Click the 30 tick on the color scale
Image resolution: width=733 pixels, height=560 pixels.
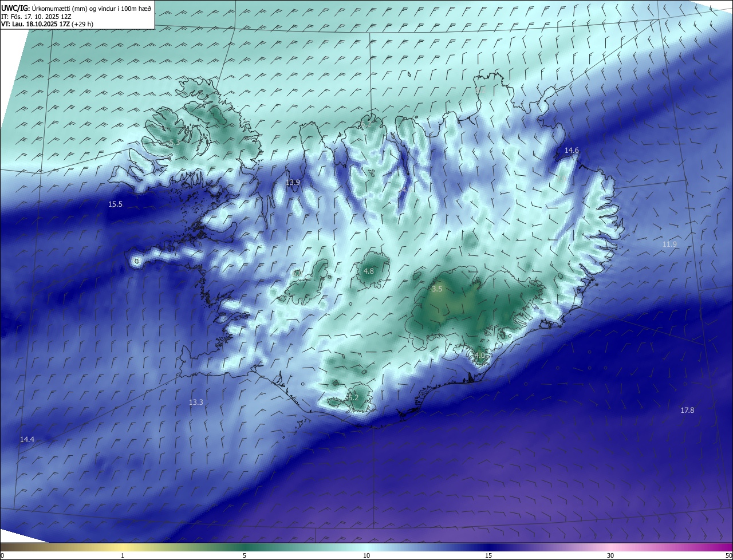click(610, 556)
